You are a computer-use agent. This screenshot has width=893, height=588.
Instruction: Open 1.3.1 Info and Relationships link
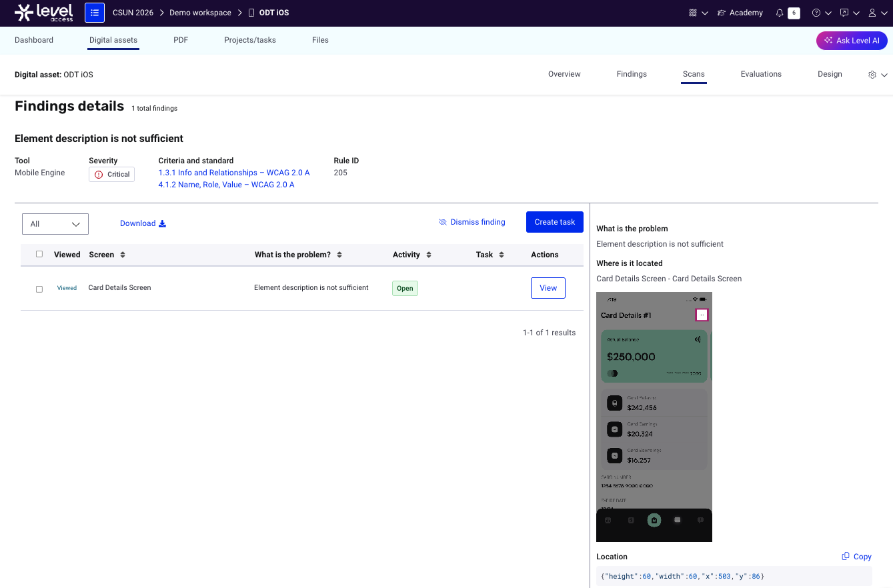(234, 173)
